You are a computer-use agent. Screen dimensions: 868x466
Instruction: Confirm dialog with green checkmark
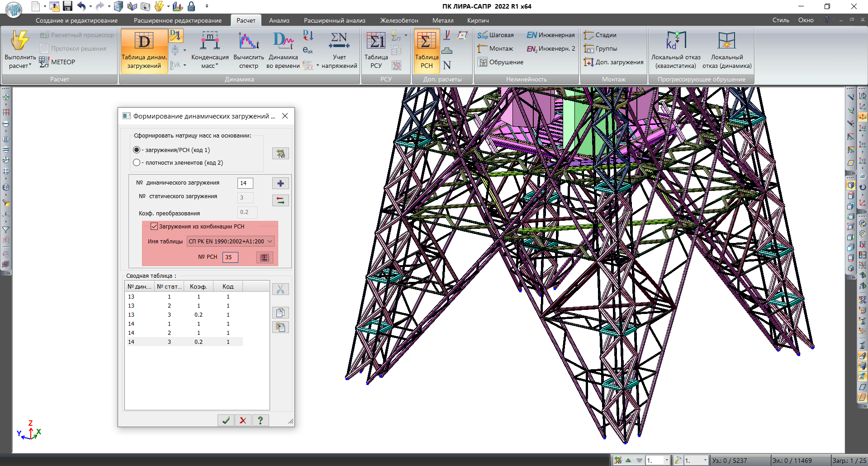[226, 420]
